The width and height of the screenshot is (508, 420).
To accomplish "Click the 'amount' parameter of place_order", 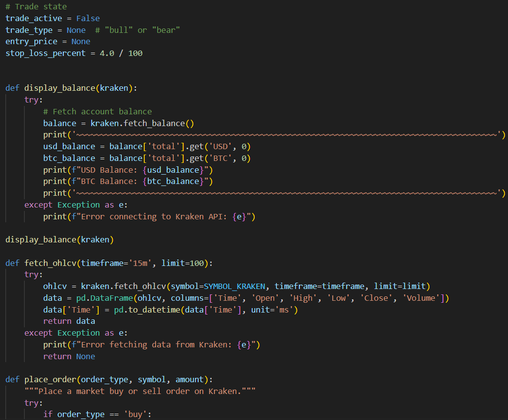I will pyautogui.click(x=189, y=380).
